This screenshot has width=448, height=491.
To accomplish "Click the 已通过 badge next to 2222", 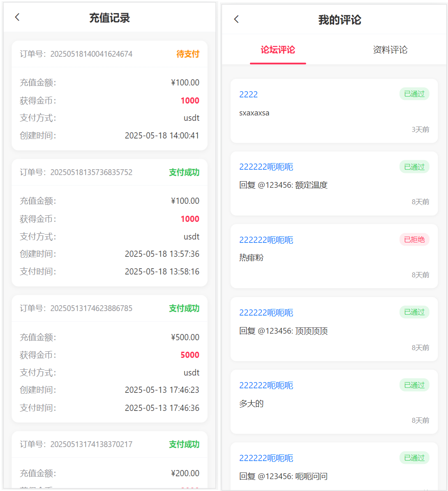I will (x=414, y=94).
